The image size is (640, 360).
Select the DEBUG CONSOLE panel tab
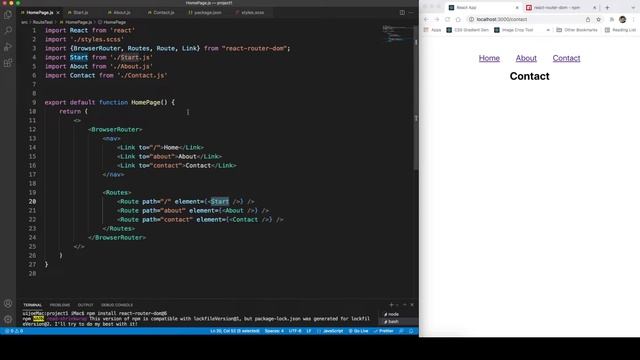click(x=117, y=305)
